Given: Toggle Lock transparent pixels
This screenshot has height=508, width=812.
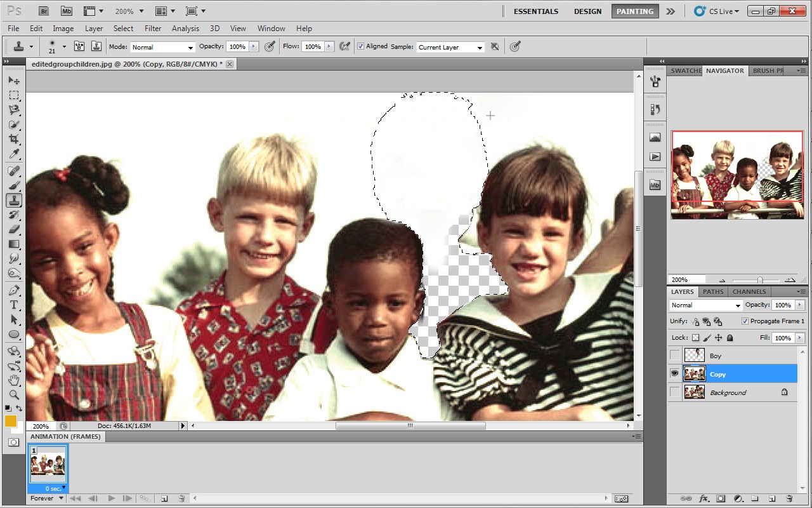Looking at the screenshot, I should [695, 338].
